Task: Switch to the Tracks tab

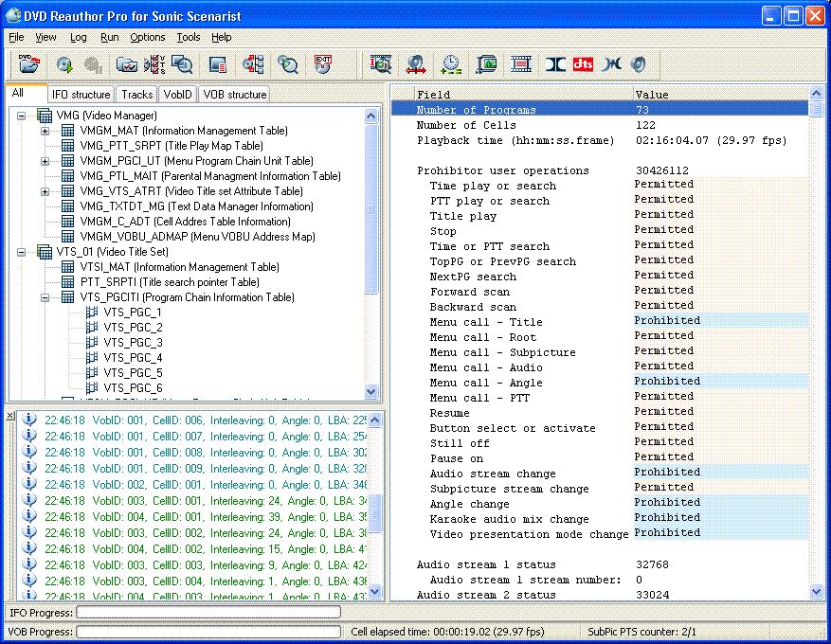Action: tap(136, 95)
